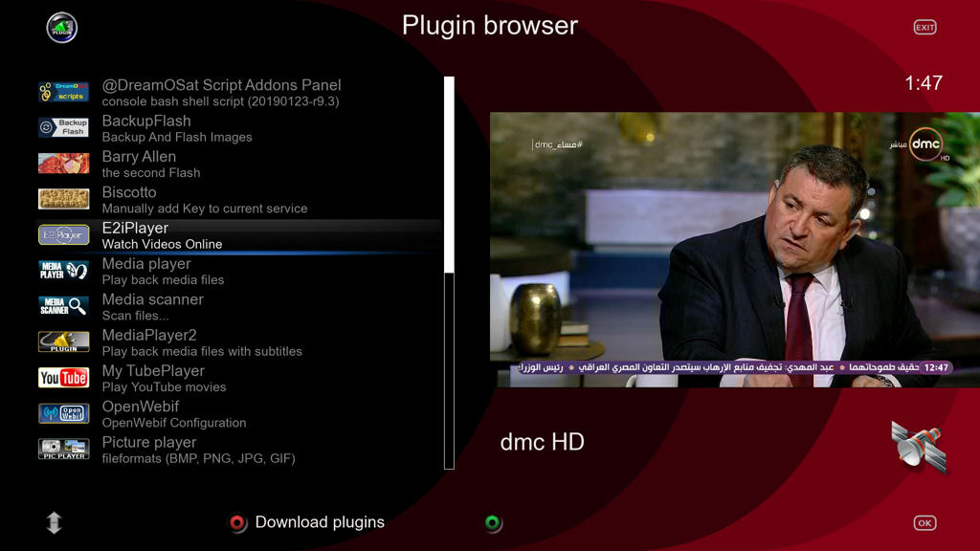
Task: Click 'fileformats (BMP, PNG, JPG, GIF)' text
Action: coord(198,458)
